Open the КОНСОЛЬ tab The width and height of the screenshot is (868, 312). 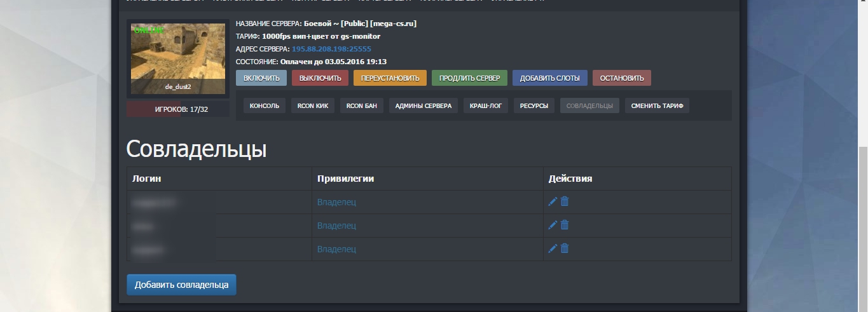click(265, 105)
